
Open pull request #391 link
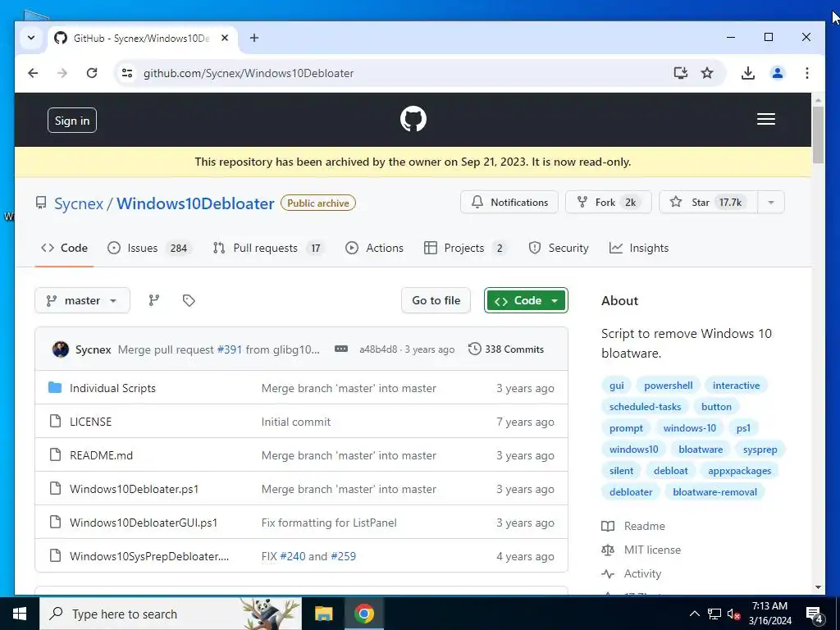pos(230,349)
